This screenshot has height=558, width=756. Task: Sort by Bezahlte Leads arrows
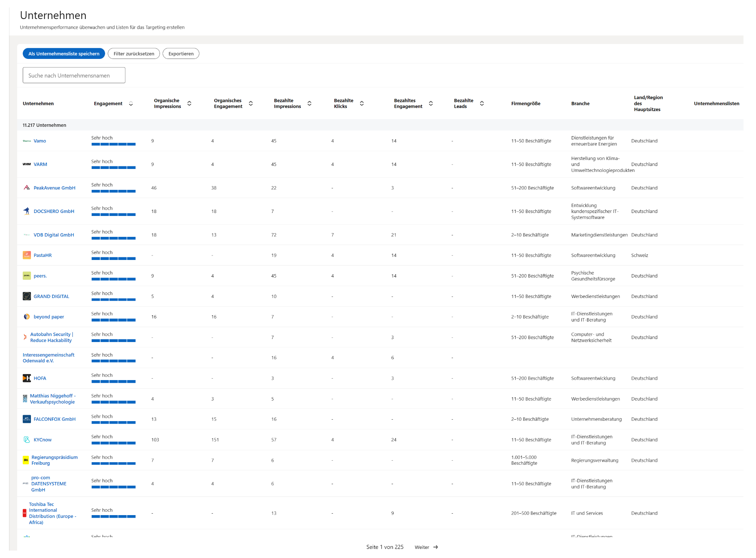point(482,104)
